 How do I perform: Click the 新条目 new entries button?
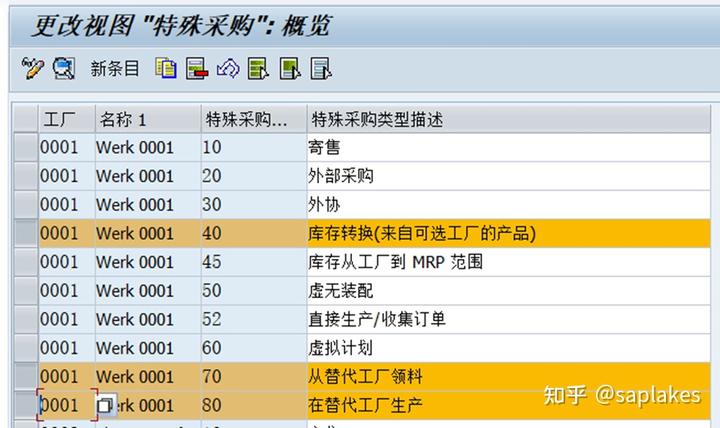click(114, 69)
